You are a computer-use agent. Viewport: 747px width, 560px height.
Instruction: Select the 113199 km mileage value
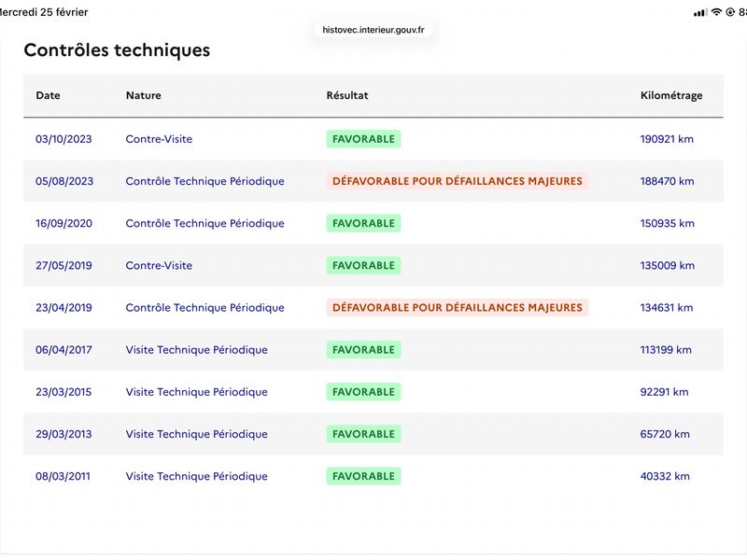666,349
